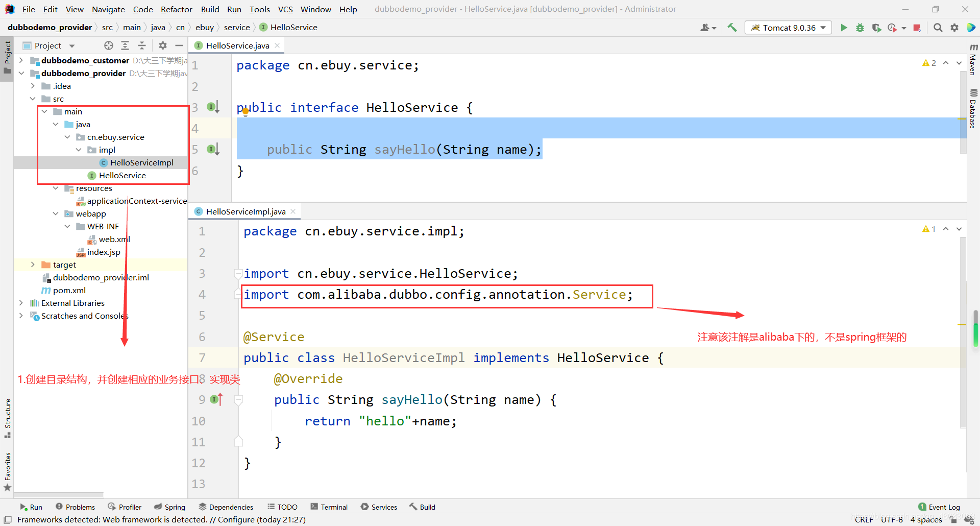Click the horizontal scrollbar in Project panel
Screen dimensions: 980x526
click(x=59, y=495)
